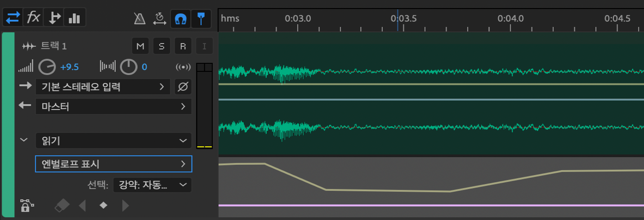Image resolution: width=644 pixels, height=220 pixels.
Task: Go to next keyframe arrow
Action: (x=125, y=206)
